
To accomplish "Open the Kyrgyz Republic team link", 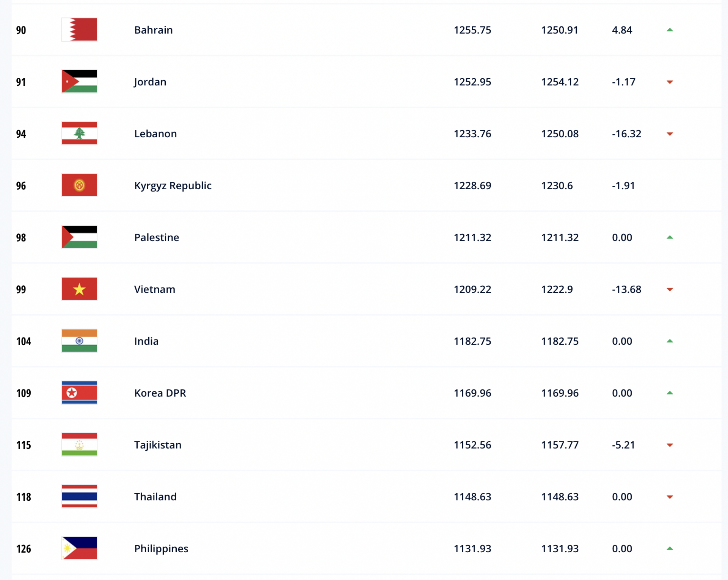I will [x=173, y=186].
